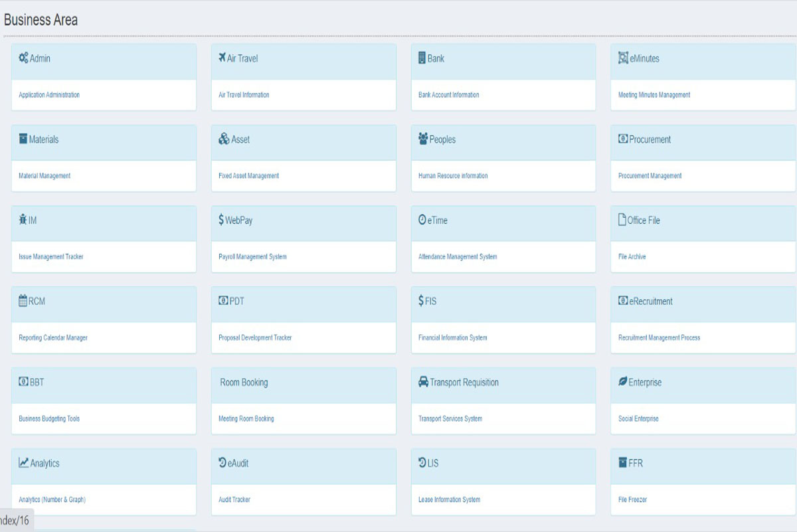This screenshot has width=797, height=532.
Task: Click the Transport Requisition car icon
Action: [423, 382]
